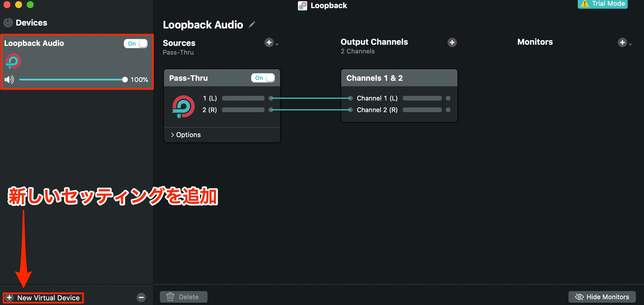Click the "Output Channels" heading
The image size is (644, 305).
374,42
